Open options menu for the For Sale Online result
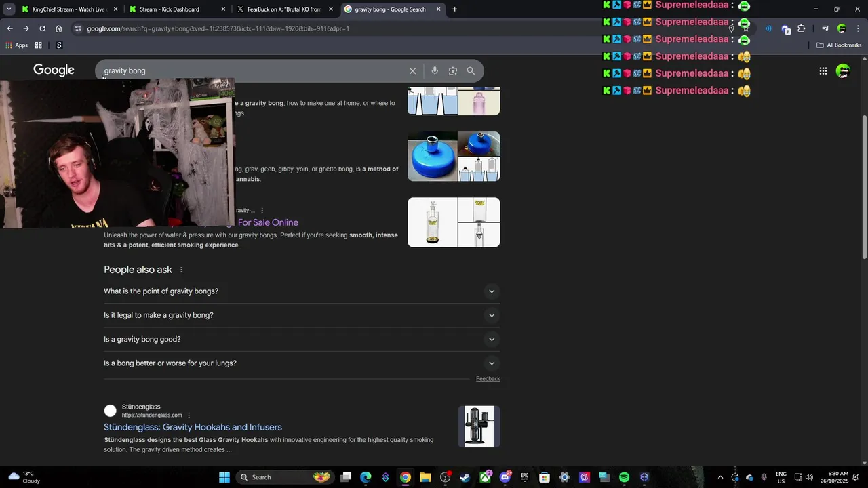The width and height of the screenshot is (868, 488). point(262,211)
